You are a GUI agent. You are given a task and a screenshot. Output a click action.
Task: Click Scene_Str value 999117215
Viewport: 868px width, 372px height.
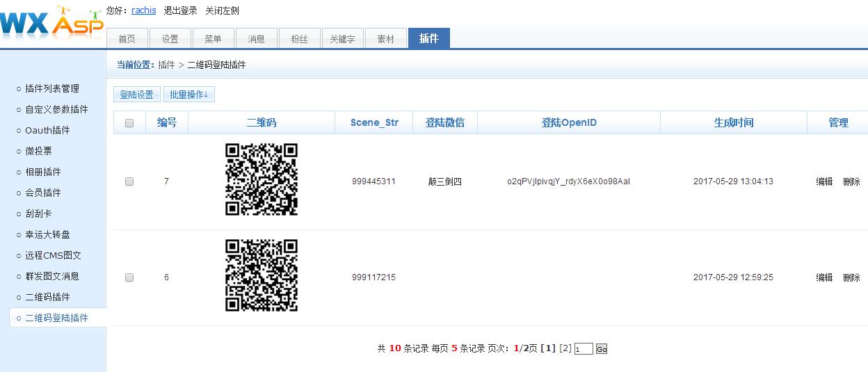pyautogui.click(x=373, y=277)
